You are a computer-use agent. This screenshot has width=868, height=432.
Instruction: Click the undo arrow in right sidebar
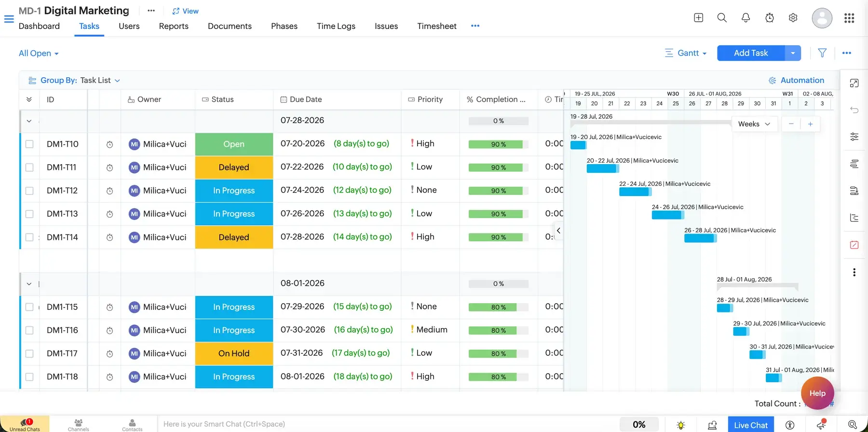[x=854, y=110]
